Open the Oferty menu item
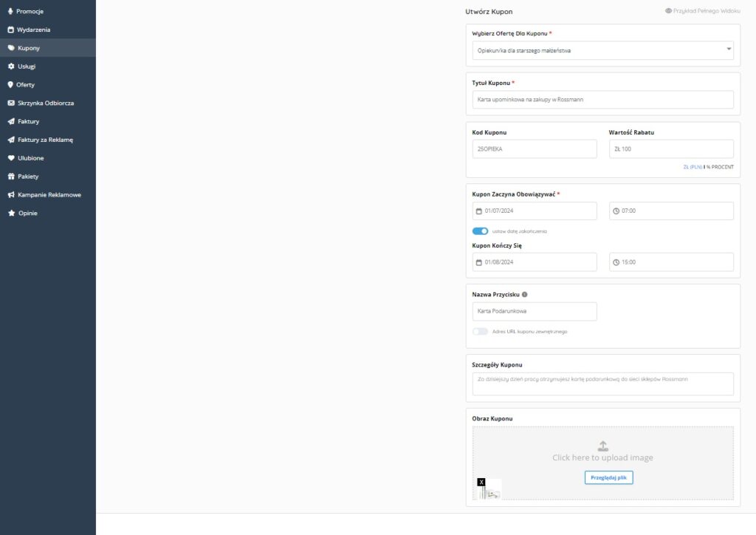This screenshot has height=535, width=756. click(25, 85)
